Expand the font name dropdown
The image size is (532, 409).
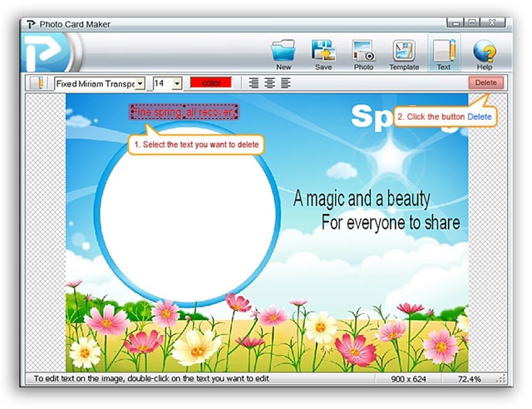pos(140,83)
